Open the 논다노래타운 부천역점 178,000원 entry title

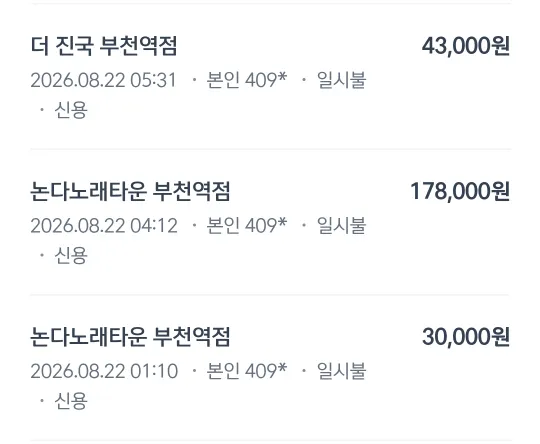[130, 191]
